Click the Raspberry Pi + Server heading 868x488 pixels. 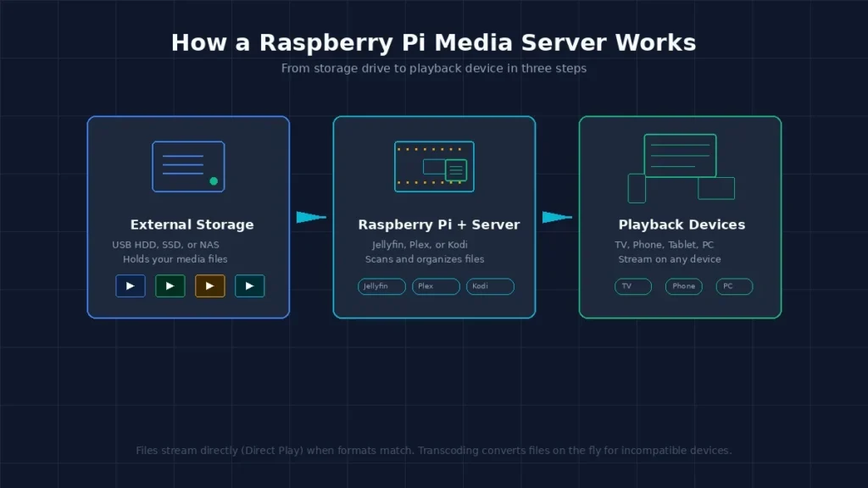tap(439, 225)
